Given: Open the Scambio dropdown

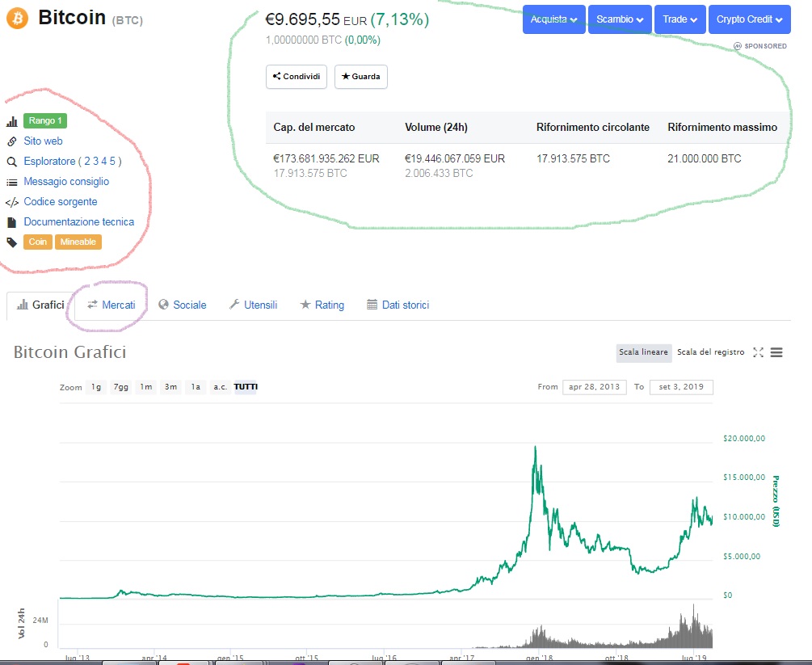Looking at the screenshot, I should tap(620, 19).
